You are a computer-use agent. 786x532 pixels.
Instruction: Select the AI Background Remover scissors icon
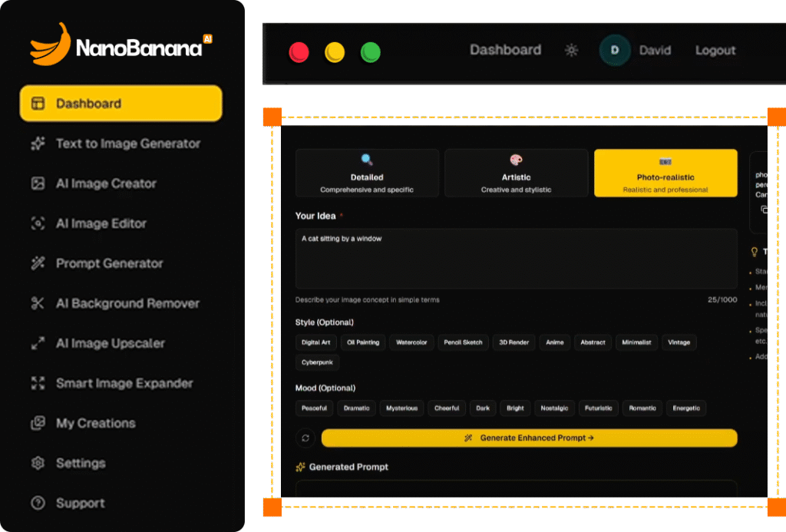(37, 303)
